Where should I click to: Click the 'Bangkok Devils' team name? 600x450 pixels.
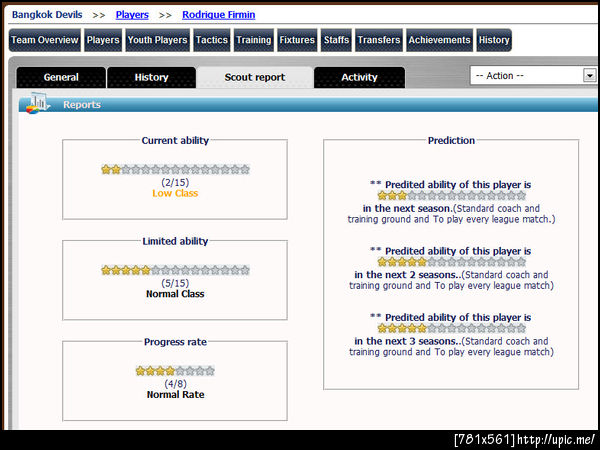[47, 15]
